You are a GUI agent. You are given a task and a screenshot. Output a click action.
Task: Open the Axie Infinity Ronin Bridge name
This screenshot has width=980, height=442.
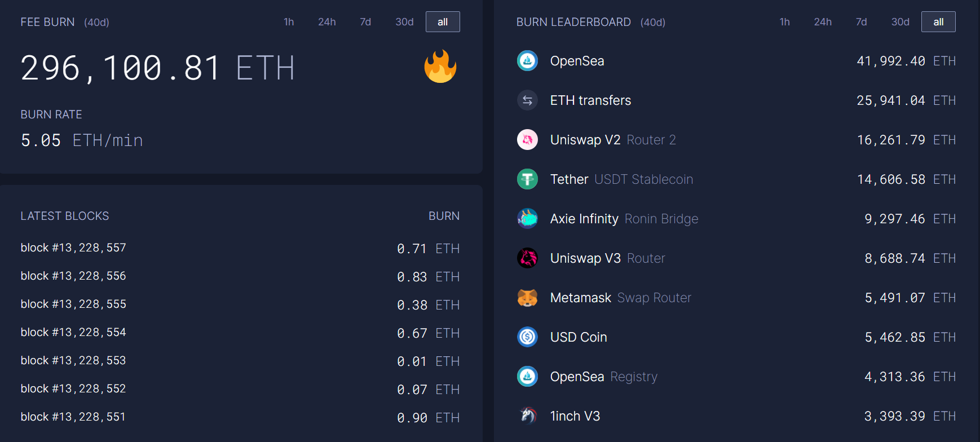624,219
